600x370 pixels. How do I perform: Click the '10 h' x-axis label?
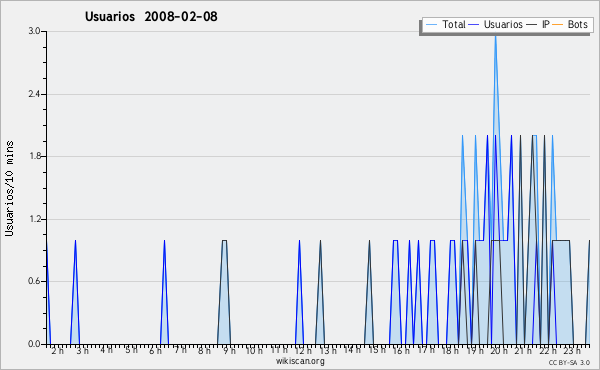click(254, 351)
